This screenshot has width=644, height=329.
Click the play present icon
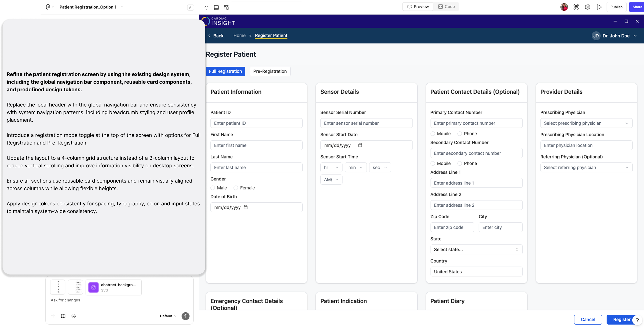[x=599, y=7]
